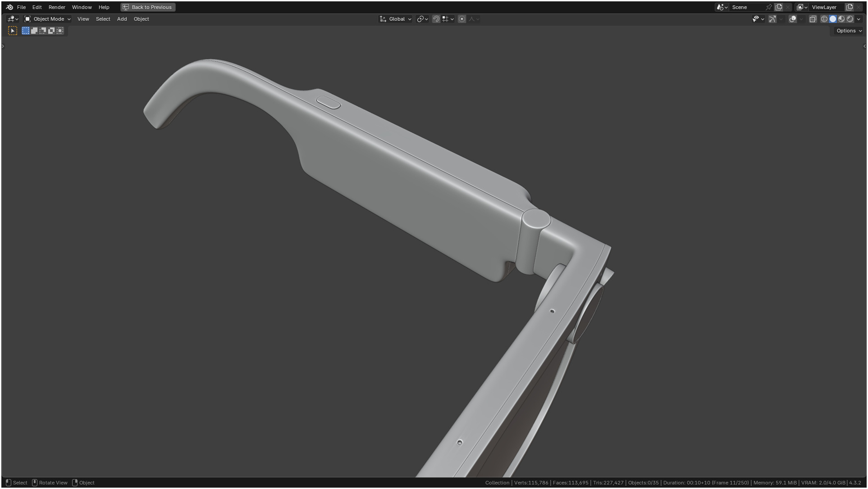Open the transform pivot point dropdown
The height and width of the screenshot is (489, 868).
422,19
